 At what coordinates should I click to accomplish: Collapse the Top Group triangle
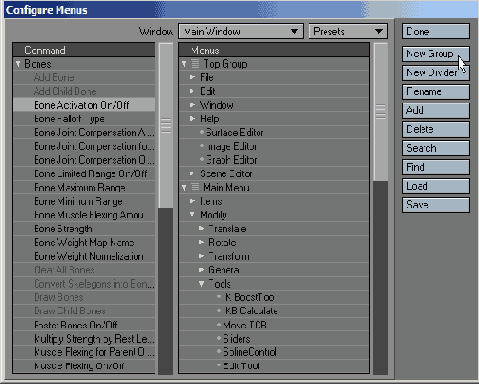pyautogui.click(x=184, y=64)
